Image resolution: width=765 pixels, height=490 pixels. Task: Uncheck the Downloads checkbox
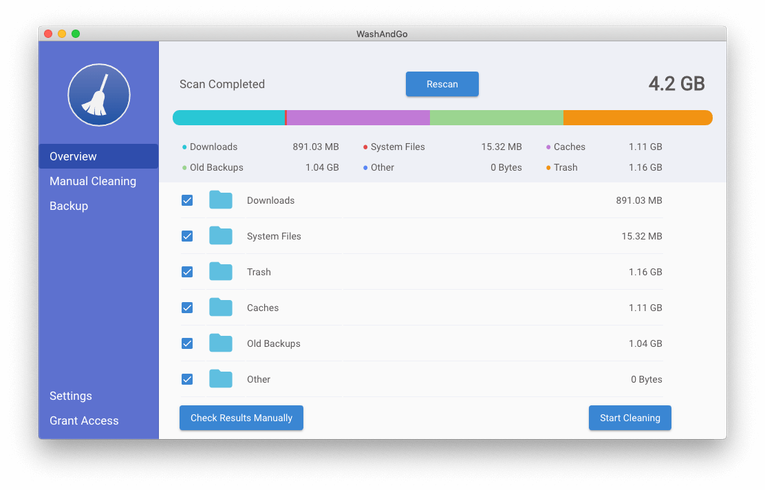tap(187, 200)
